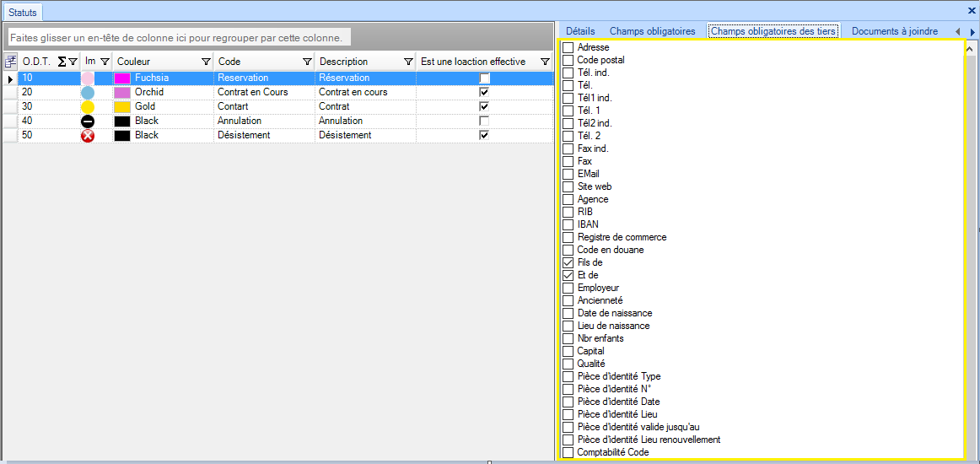Open the Documents à joindre tab

click(x=894, y=31)
